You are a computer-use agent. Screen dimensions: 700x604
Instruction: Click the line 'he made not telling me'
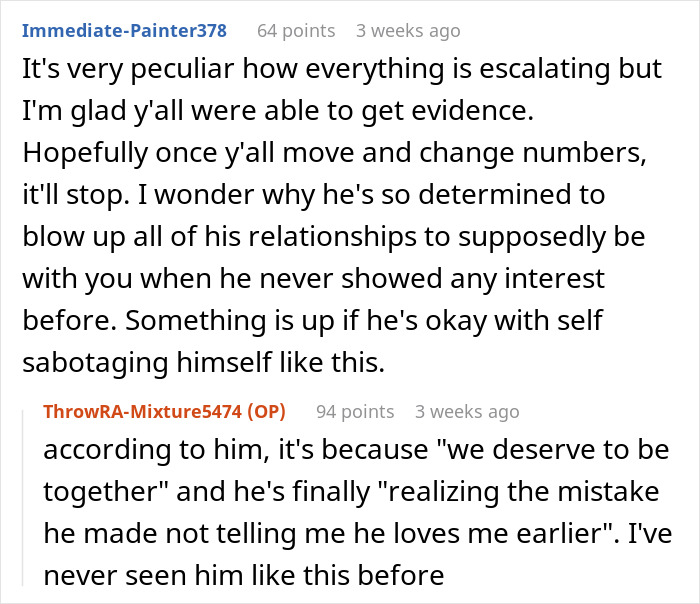[358, 533]
